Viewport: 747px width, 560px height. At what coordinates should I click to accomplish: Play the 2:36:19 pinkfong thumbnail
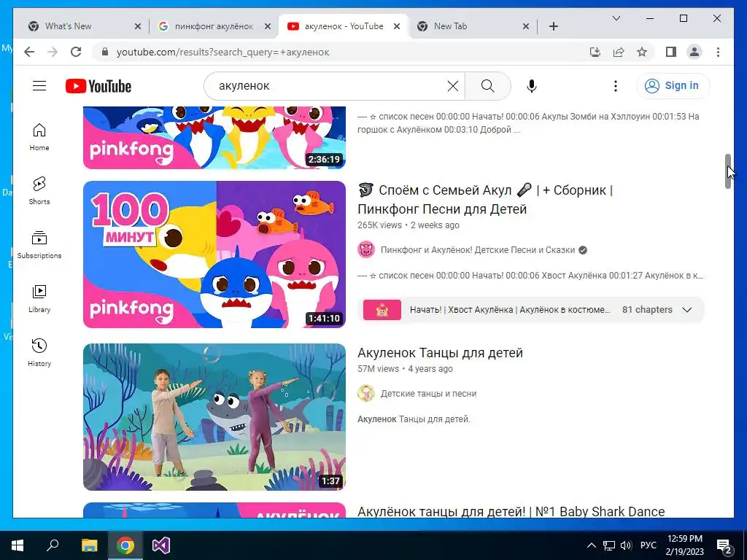(214, 138)
